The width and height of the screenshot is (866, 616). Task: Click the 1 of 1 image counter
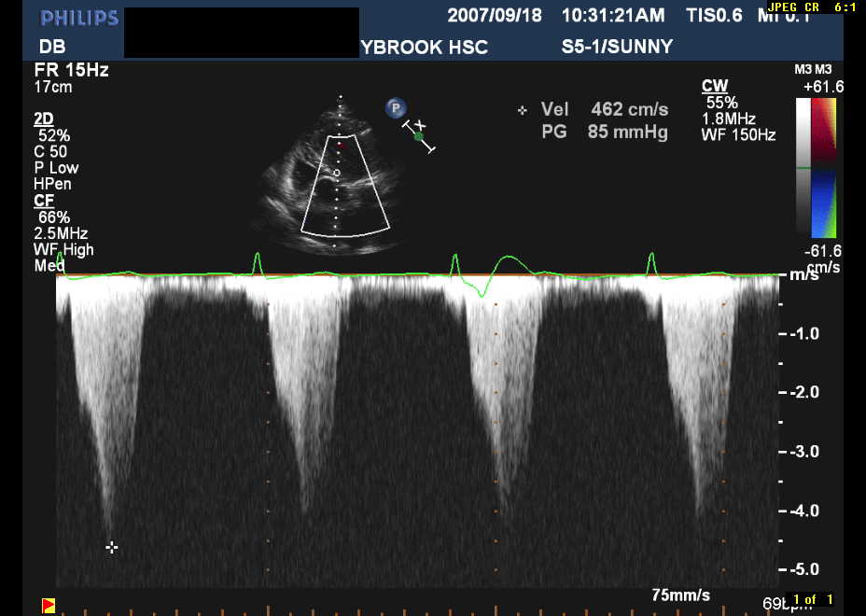click(811, 599)
